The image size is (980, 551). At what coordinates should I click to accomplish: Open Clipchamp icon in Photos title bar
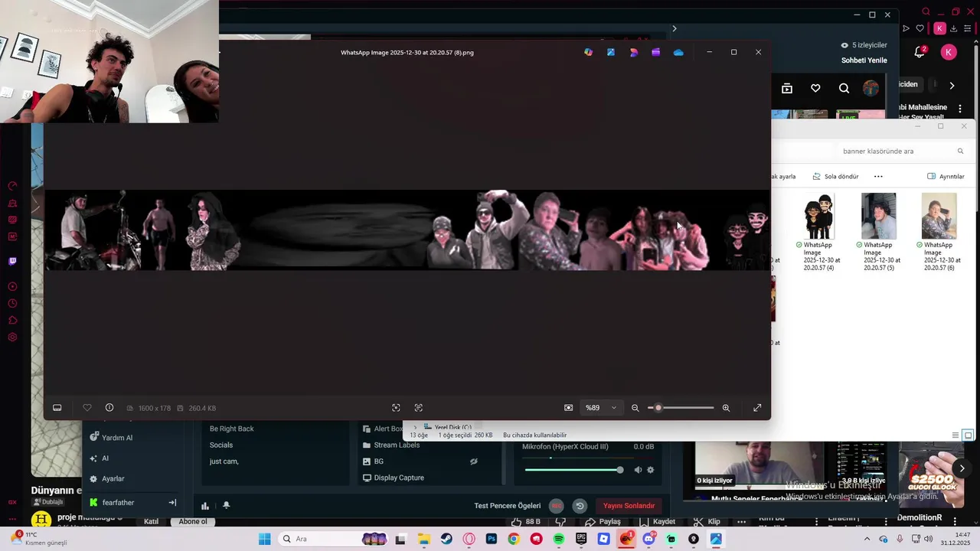(x=656, y=52)
